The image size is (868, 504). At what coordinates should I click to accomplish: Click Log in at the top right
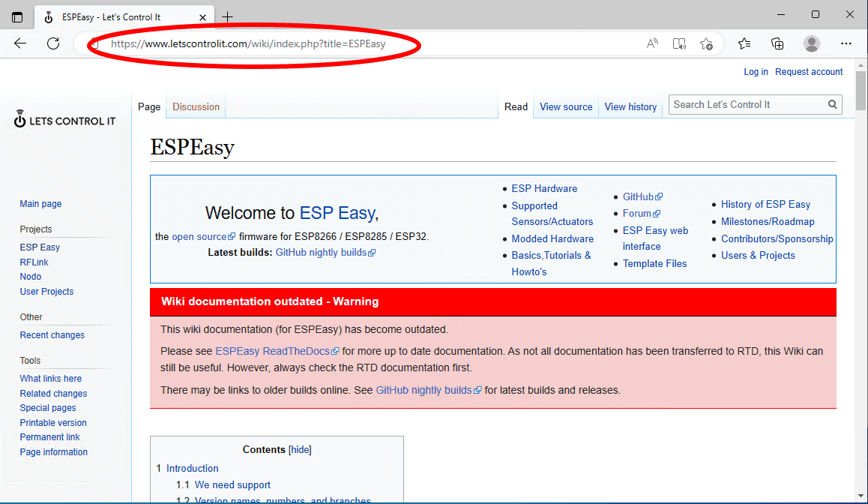[x=756, y=71]
